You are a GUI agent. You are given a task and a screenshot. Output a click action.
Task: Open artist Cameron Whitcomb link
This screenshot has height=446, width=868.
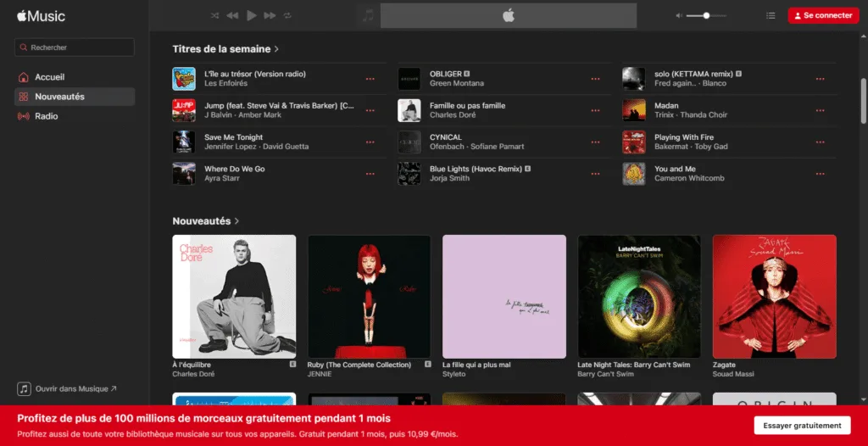coord(689,178)
